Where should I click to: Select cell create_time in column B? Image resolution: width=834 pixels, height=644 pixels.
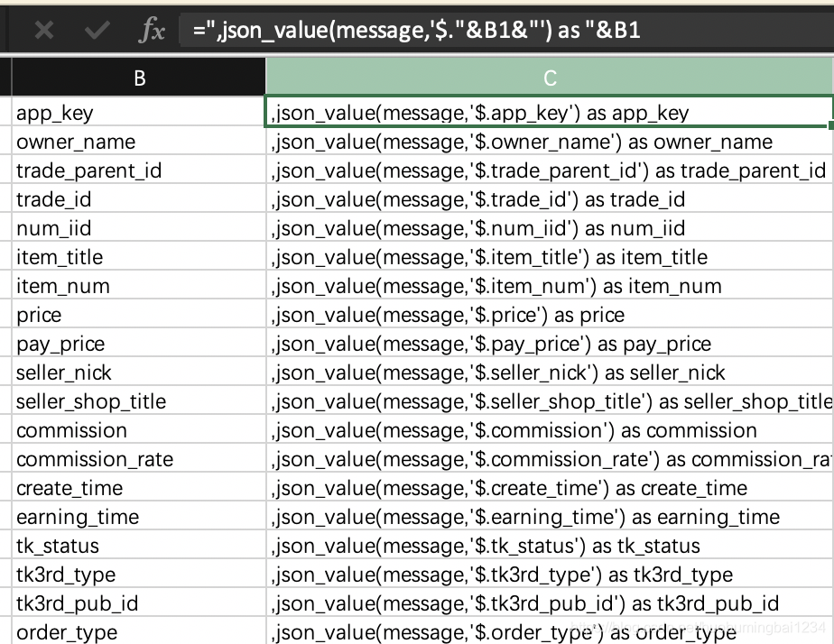139,487
